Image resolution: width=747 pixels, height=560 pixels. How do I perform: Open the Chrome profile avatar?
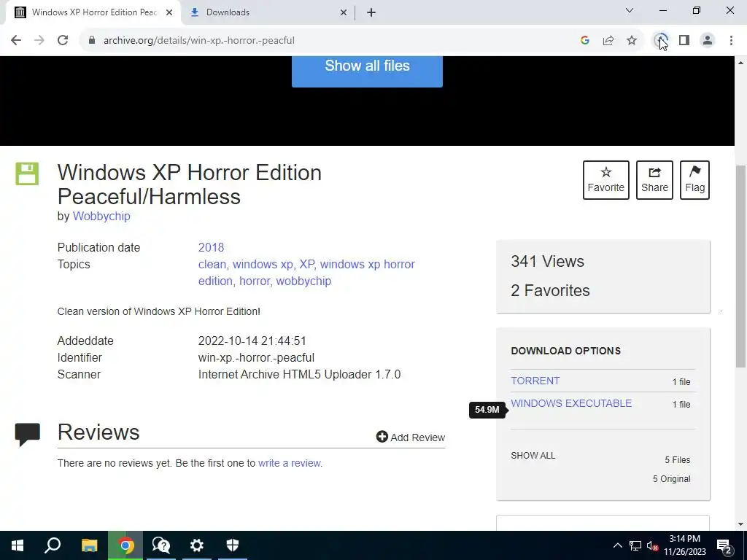coord(708,41)
